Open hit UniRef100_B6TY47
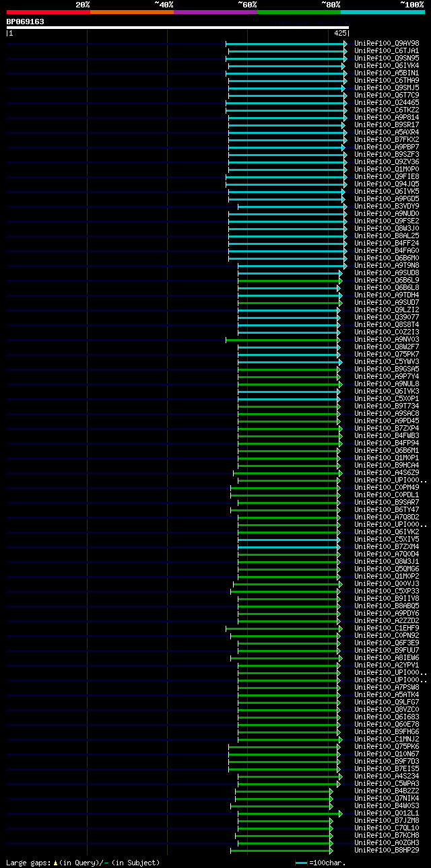The height and width of the screenshot is (868, 431). coord(387,509)
